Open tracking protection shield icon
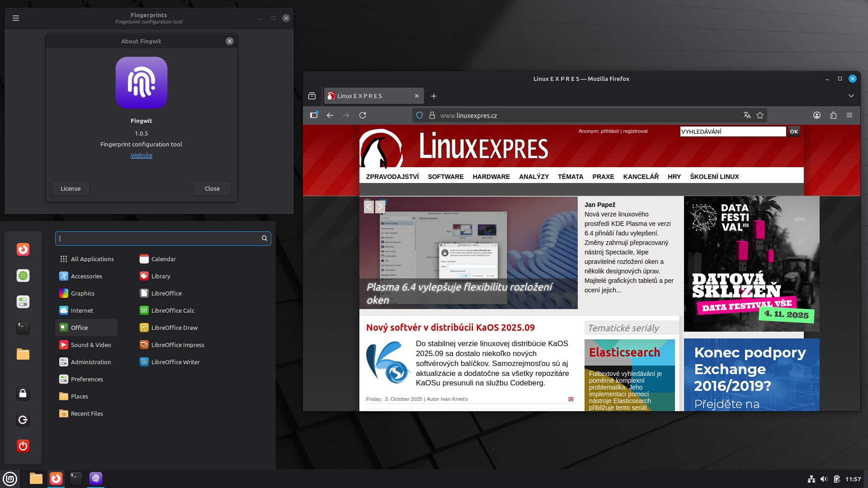Screen dimensions: 868x488 coord(420,115)
